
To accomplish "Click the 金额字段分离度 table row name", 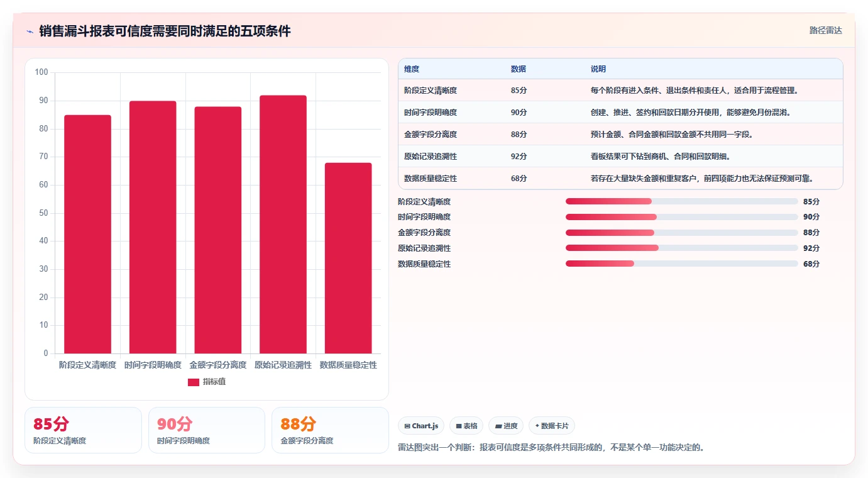I will tap(431, 135).
